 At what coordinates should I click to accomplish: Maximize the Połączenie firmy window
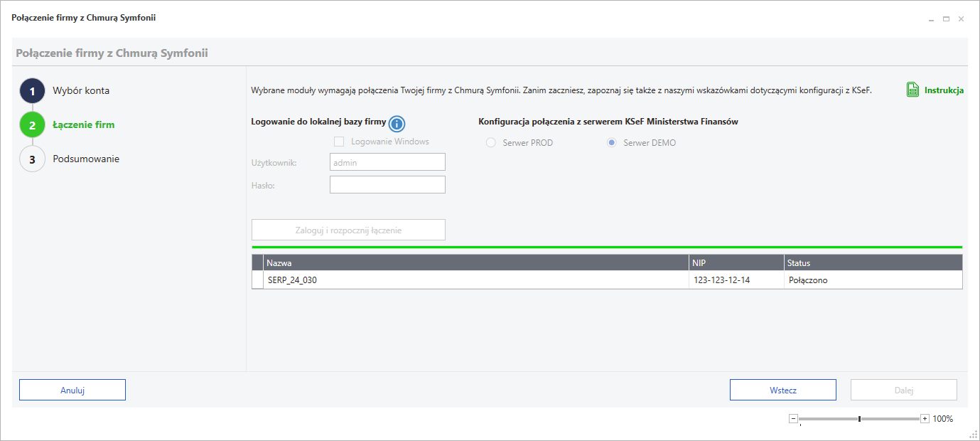click(x=946, y=19)
